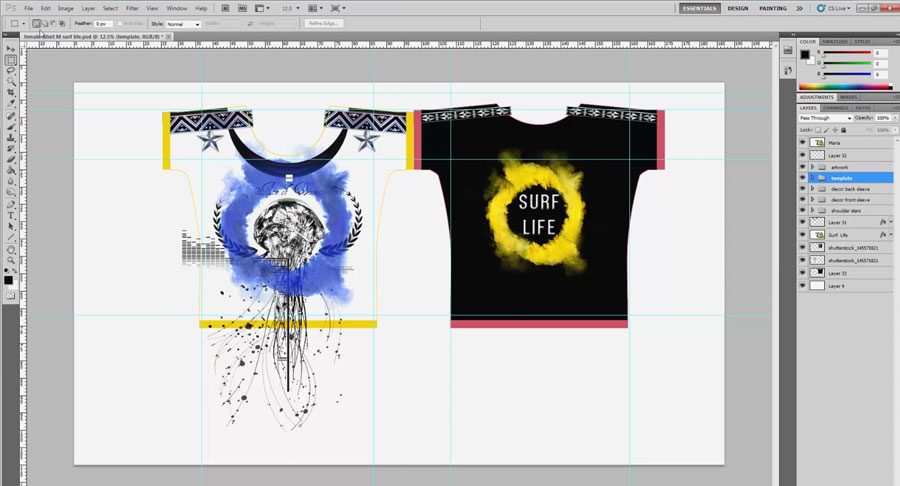Expand the shoulder stars group
Screen dimensions: 900x486
pyautogui.click(x=812, y=211)
